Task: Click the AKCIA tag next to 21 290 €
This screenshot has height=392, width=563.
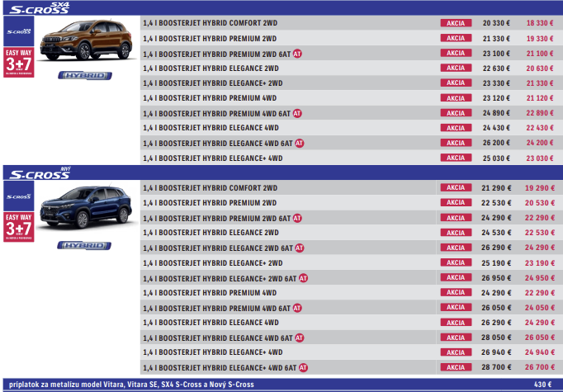Action: click(x=454, y=188)
